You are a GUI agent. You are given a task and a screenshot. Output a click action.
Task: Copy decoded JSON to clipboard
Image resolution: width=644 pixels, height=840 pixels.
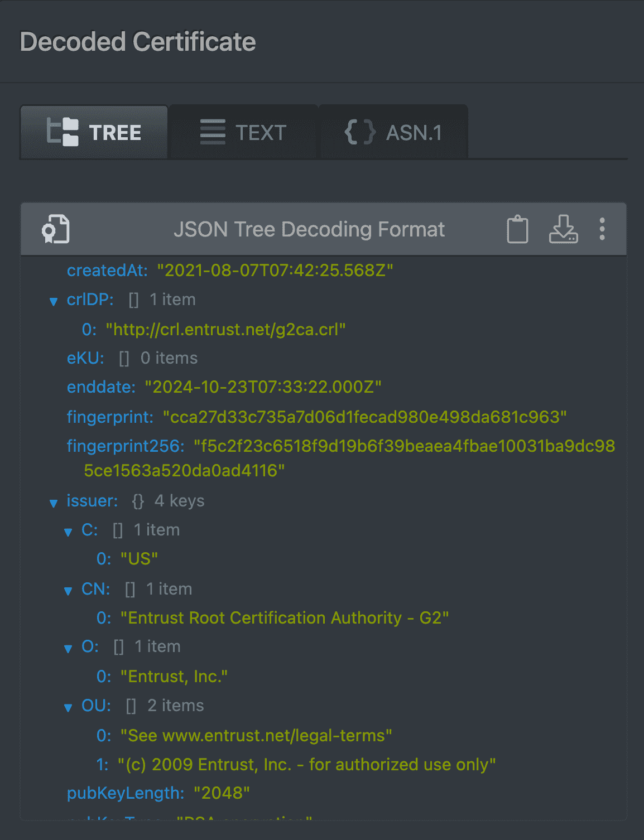pyautogui.click(x=517, y=229)
